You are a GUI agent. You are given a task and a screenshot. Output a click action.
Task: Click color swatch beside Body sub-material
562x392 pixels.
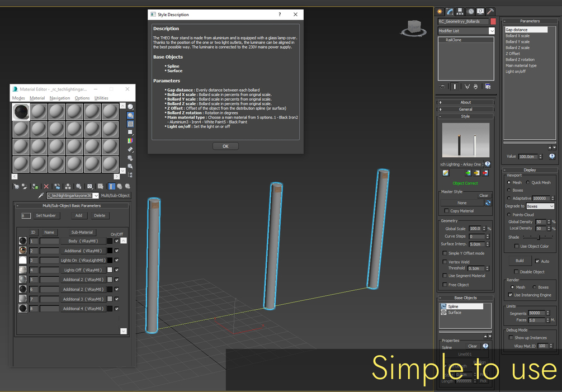point(110,241)
